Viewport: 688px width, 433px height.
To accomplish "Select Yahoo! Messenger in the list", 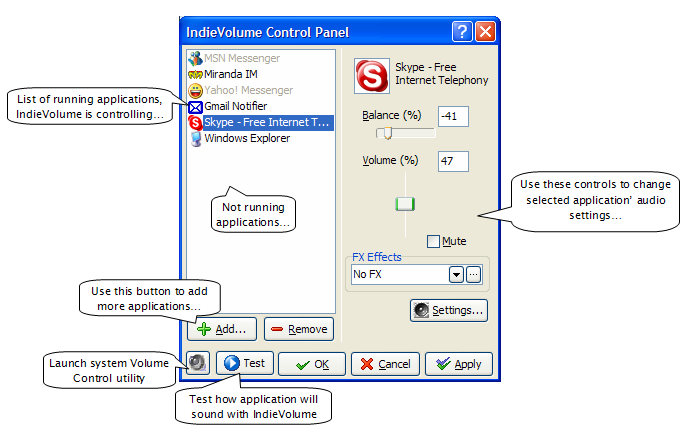I will (248, 90).
